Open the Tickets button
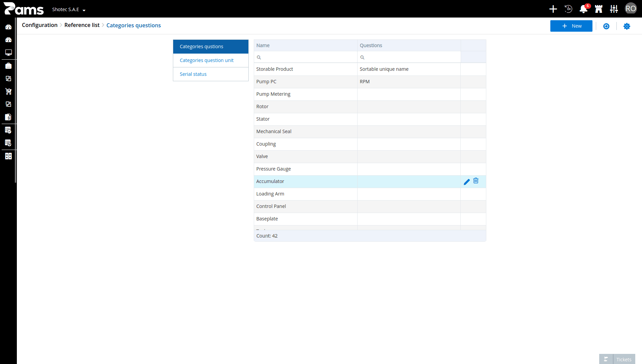This screenshot has height=364, width=642. click(x=617, y=359)
